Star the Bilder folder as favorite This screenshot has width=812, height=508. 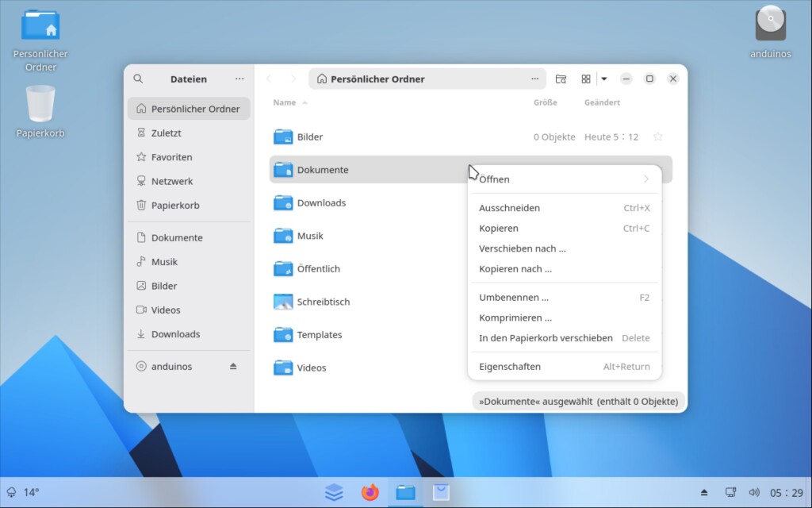tap(657, 137)
